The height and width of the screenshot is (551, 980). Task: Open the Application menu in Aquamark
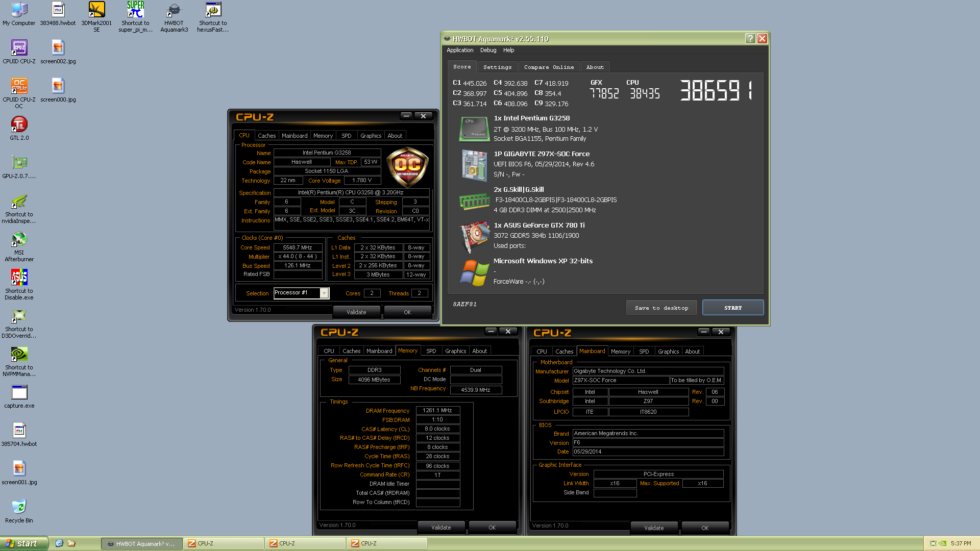tap(460, 50)
